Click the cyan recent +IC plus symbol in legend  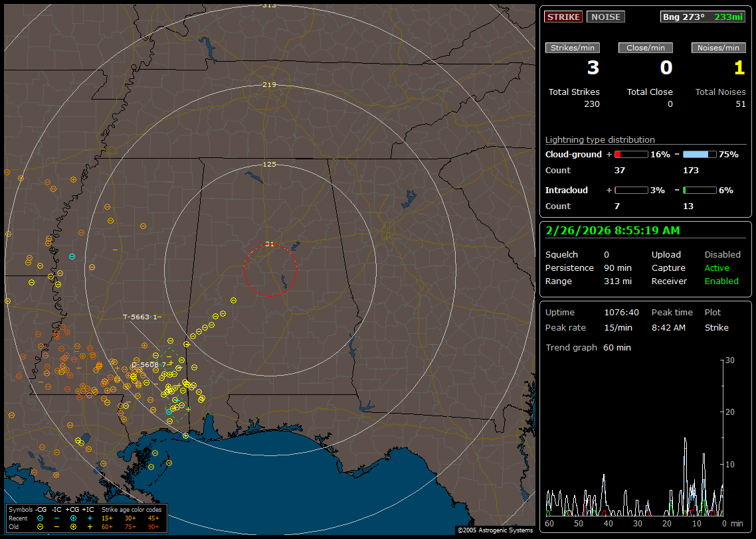90,518
